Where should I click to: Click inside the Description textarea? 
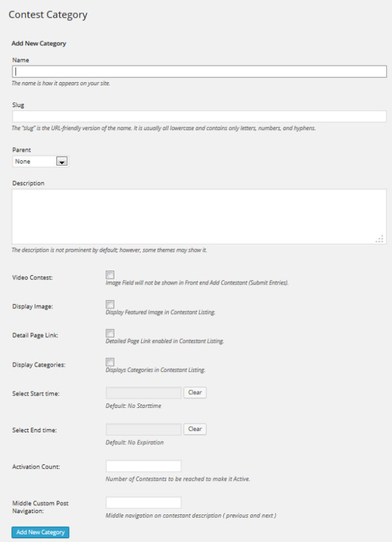click(x=199, y=216)
